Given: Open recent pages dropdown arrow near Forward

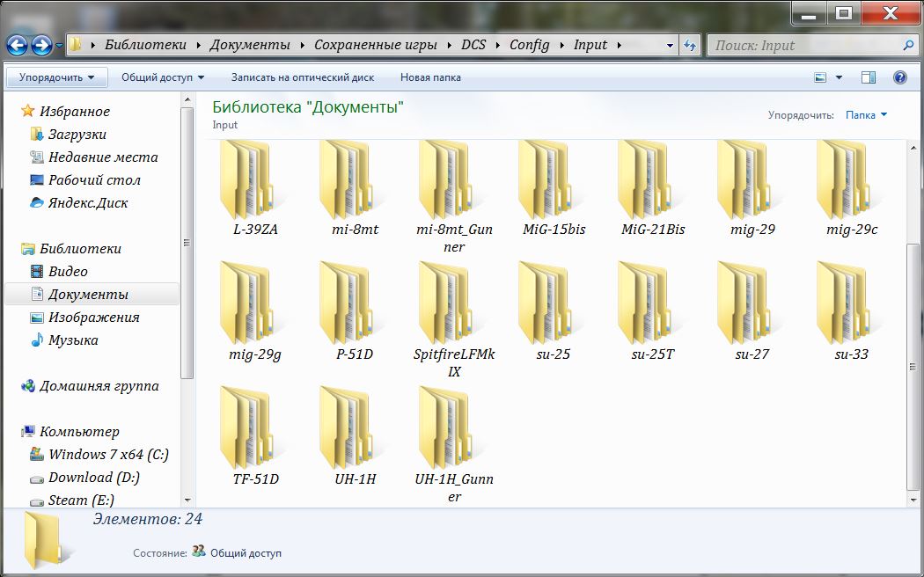Looking at the screenshot, I should click(x=59, y=46).
